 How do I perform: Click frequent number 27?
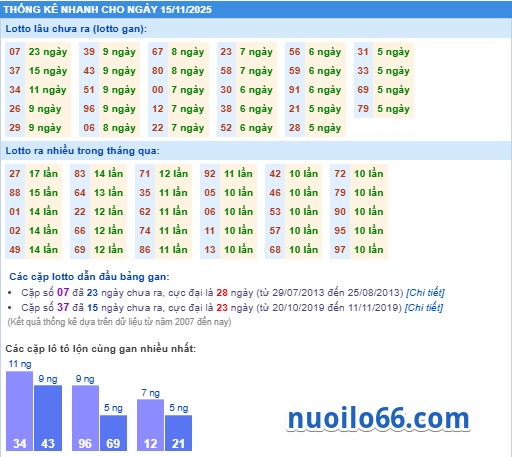coord(15,174)
